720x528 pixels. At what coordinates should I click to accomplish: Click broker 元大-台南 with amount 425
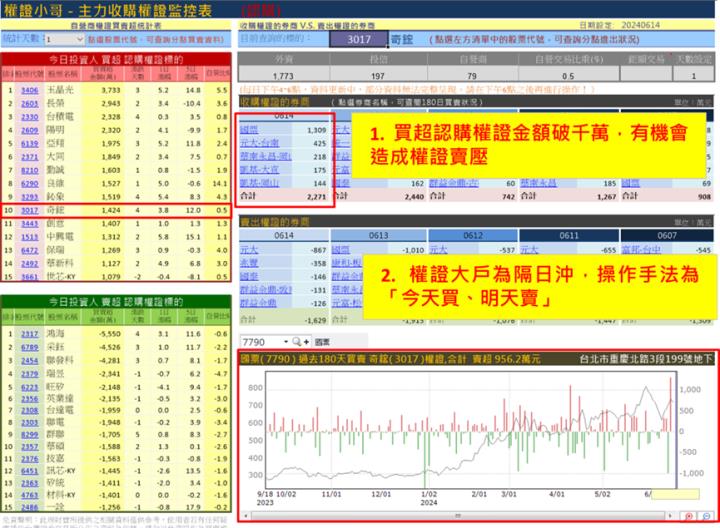[x=259, y=143]
